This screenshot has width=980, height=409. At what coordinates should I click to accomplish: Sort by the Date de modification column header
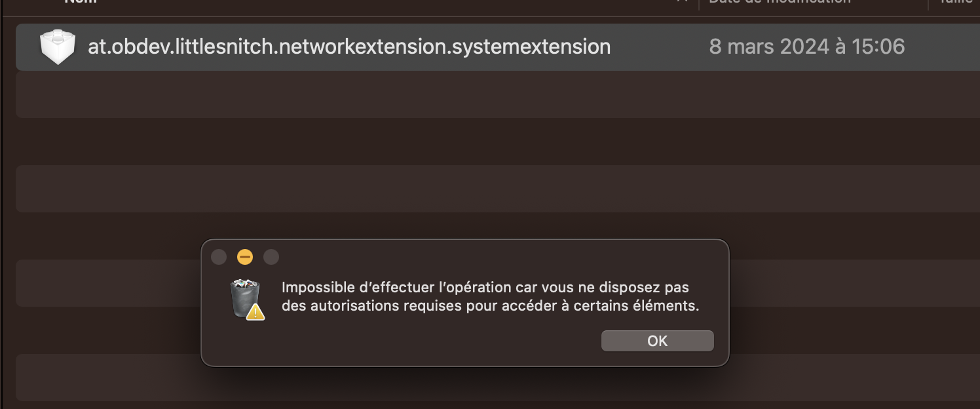coord(780,3)
